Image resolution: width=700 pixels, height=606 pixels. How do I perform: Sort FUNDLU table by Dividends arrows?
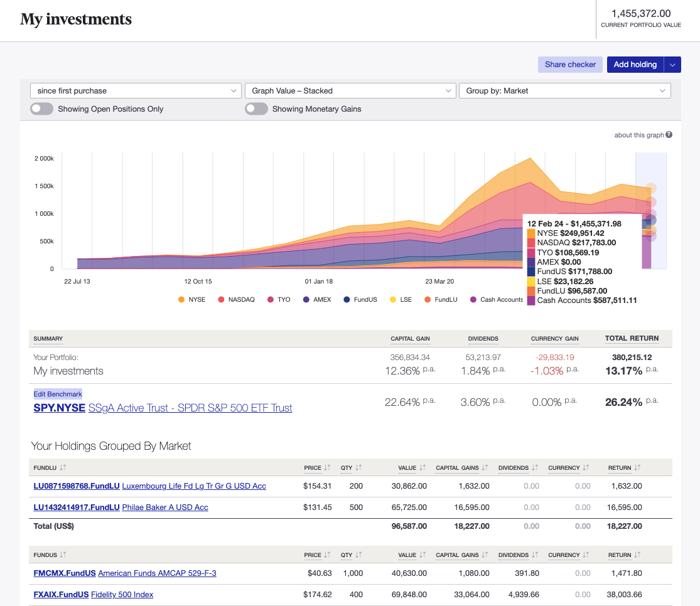click(x=535, y=467)
